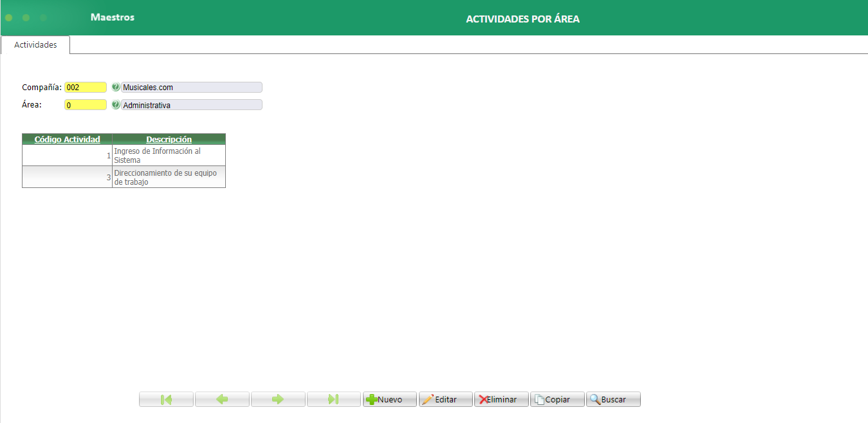Go to the last record navigation button

pos(334,399)
